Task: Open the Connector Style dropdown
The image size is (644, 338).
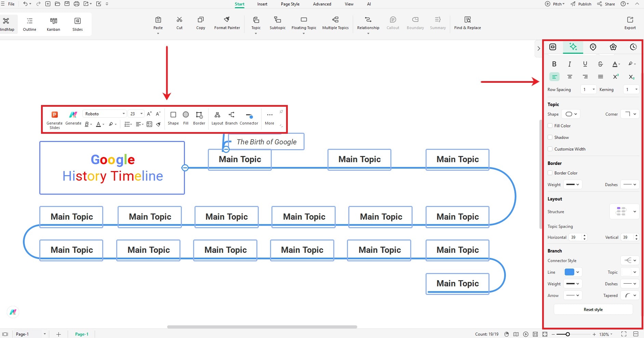Action: (x=630, y=260)
